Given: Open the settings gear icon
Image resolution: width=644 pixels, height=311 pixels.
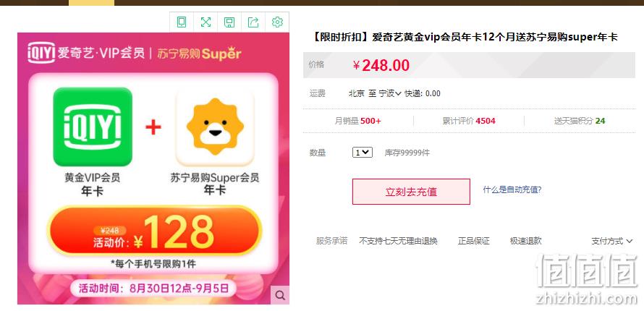Looking at the screenshot, I should pos(277,22).
